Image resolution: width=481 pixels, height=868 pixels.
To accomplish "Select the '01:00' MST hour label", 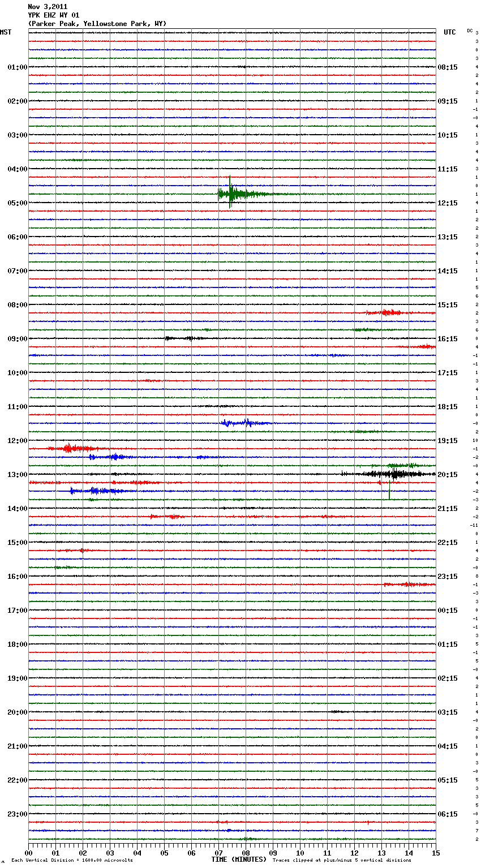I will pos(17,67).
